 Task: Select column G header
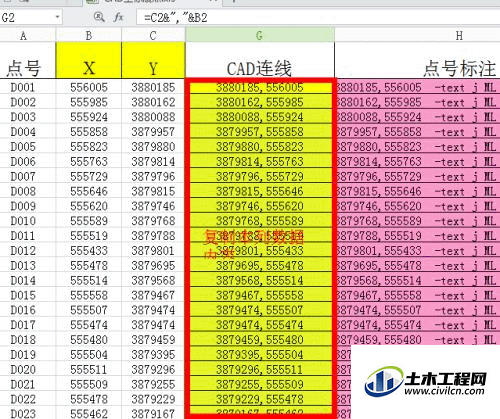click(x=260, y=35)
